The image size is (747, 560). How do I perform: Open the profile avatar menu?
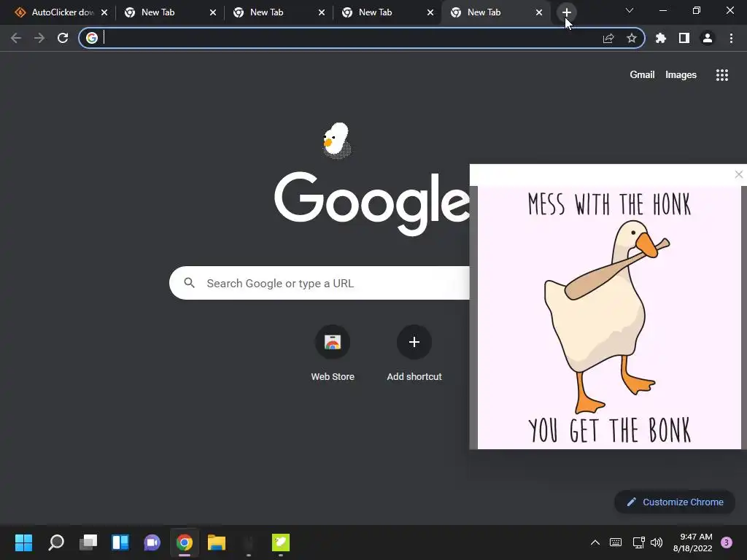pyautogui.click(x=708, y=38)
